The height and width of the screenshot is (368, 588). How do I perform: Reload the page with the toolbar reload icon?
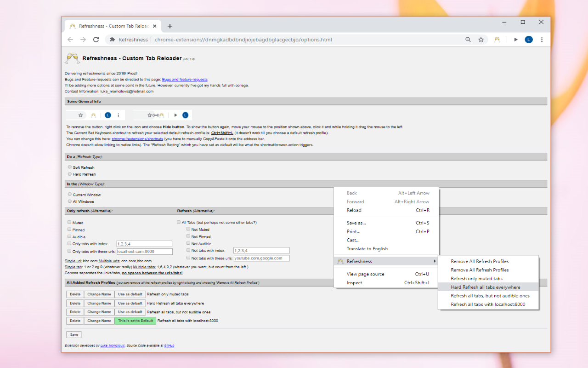click(x=96, y=40)
